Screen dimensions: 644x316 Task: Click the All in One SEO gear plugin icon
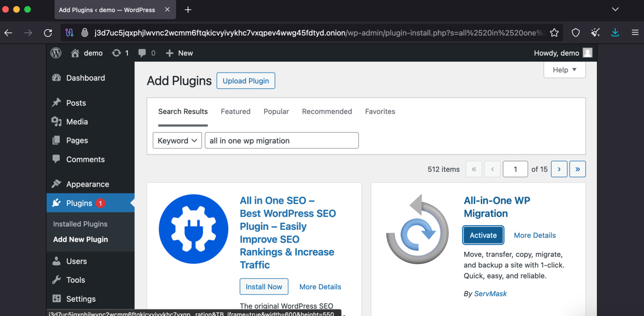[193, 229]
